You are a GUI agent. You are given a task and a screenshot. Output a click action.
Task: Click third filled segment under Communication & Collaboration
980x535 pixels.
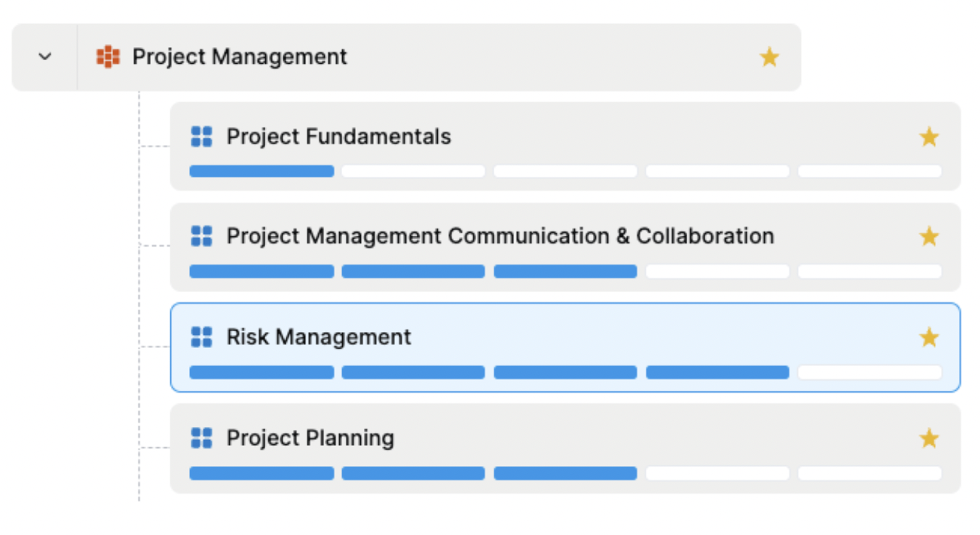click(x=565, y=271)
